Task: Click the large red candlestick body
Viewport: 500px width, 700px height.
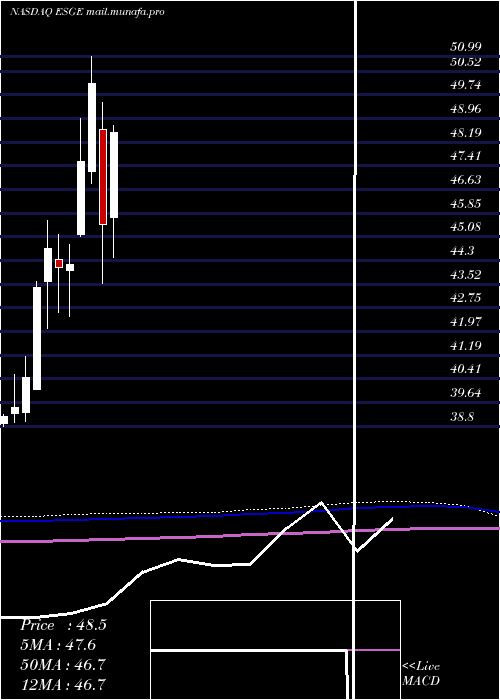Action: tap(103, 177)
